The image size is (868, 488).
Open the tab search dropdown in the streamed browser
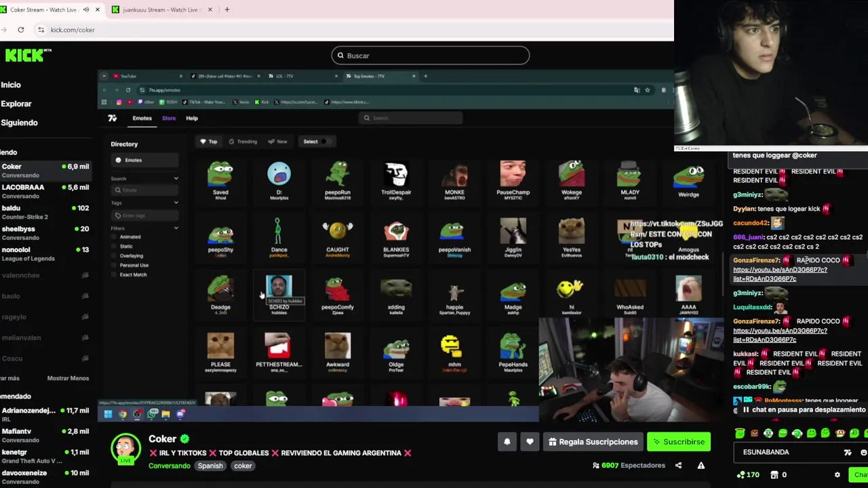tap(104, 76)
